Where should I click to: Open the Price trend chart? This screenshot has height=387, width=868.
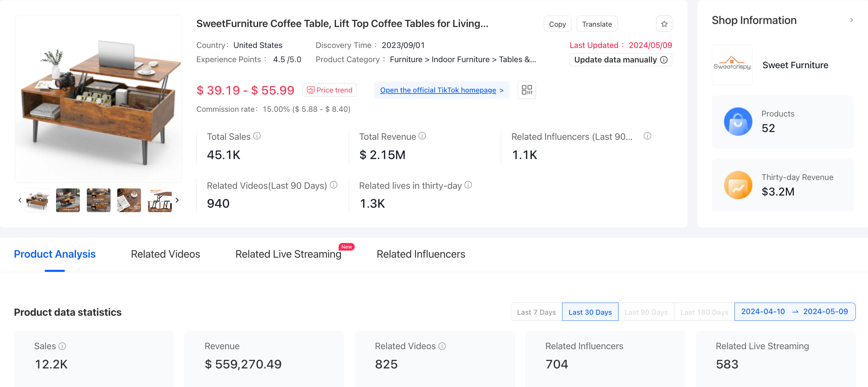coord(330,90)
